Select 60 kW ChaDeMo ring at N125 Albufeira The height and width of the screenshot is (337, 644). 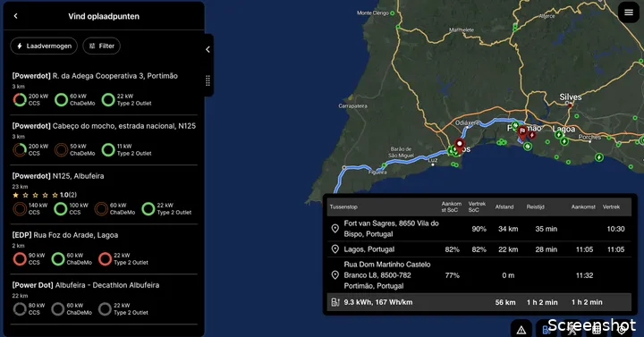pyautogui.click(x=101, y=209)
